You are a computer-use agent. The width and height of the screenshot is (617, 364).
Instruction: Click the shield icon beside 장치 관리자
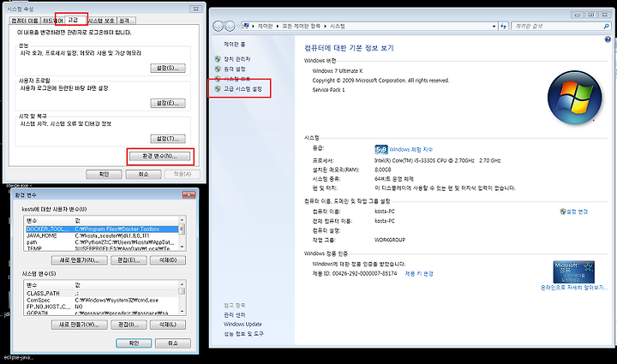click(x=218, y=59)
